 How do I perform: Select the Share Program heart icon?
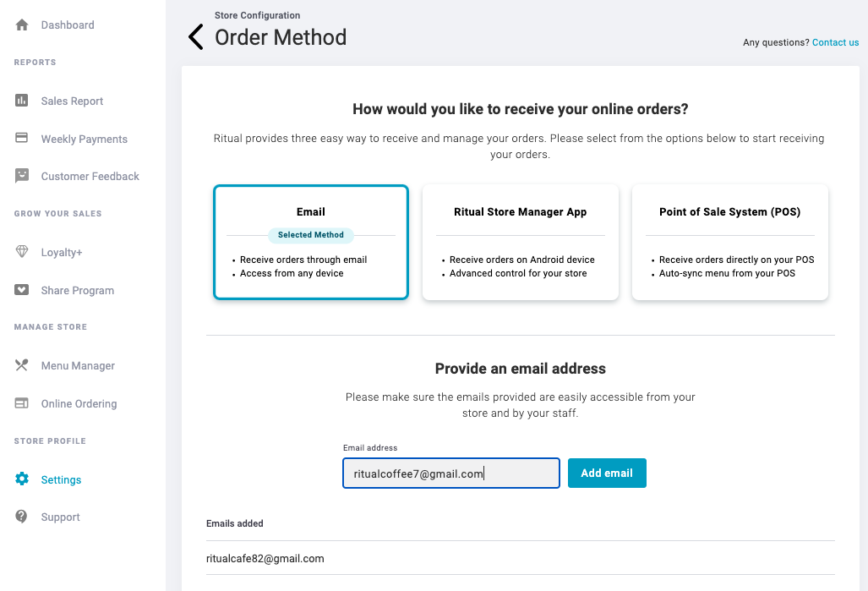(x=22, y=290)
